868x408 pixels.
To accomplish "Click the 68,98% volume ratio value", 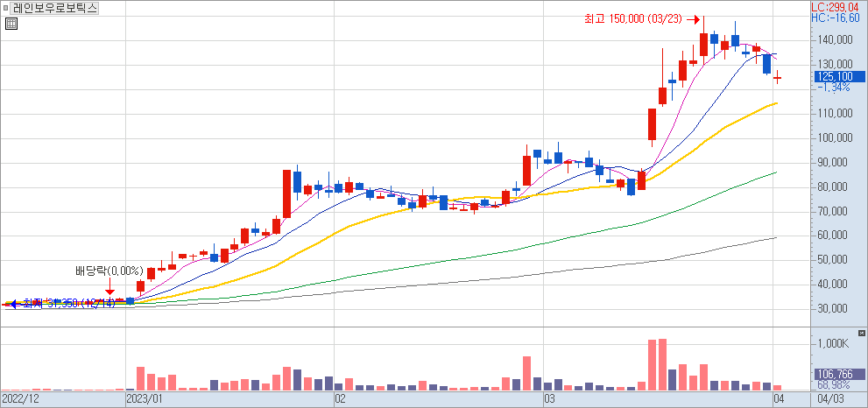I will pyautogui.click(x=833, y=384).
